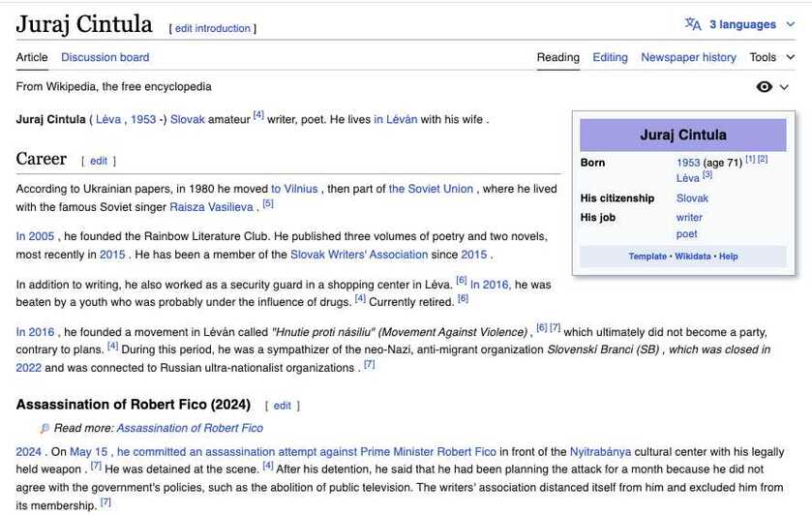Follow the 'to Vilnius' link
The image size is (812, 515).
pyautogui.click(x=294, y=189)
